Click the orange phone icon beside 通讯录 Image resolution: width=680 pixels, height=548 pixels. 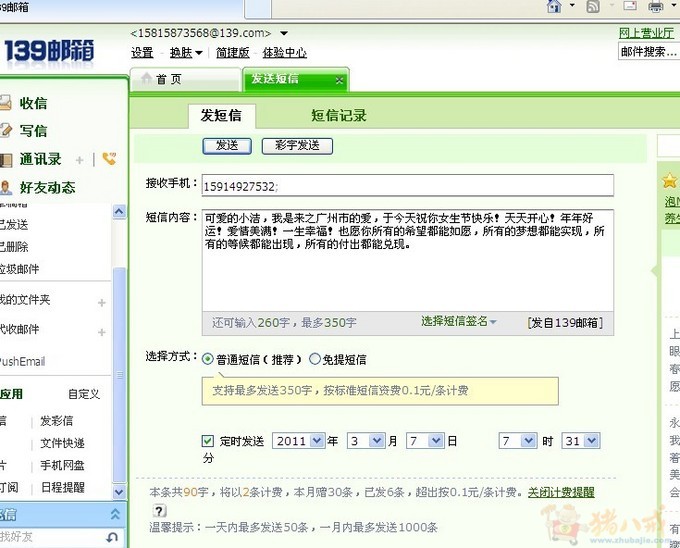(x=109, y=159)
